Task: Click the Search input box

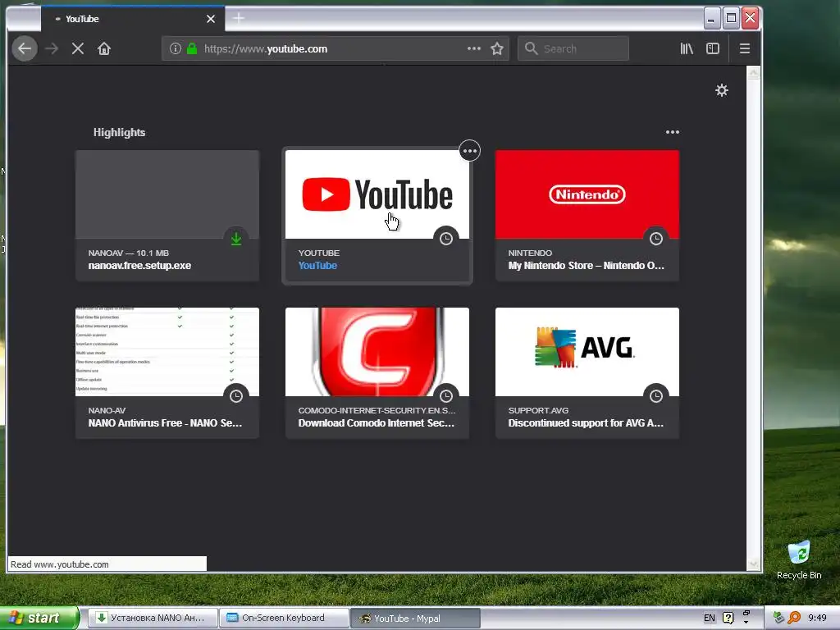Action: (573, 48)
